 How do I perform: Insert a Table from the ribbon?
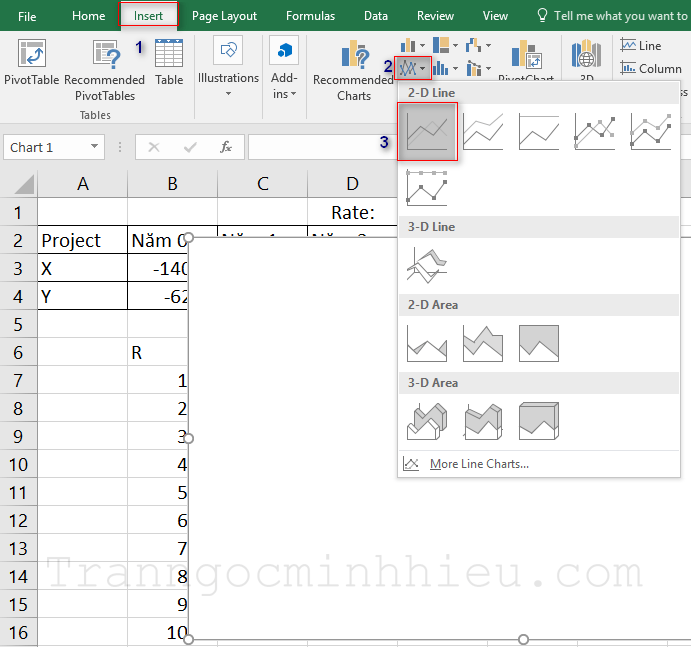(169, 63)
